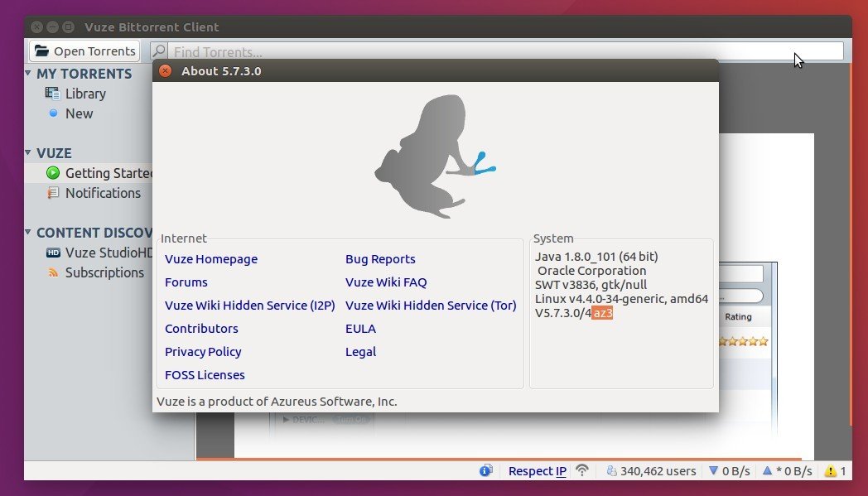Screen dimensions: 868x496
Task: Click the Vuze product of Azureus Software text
Action: tap(277, 402)
